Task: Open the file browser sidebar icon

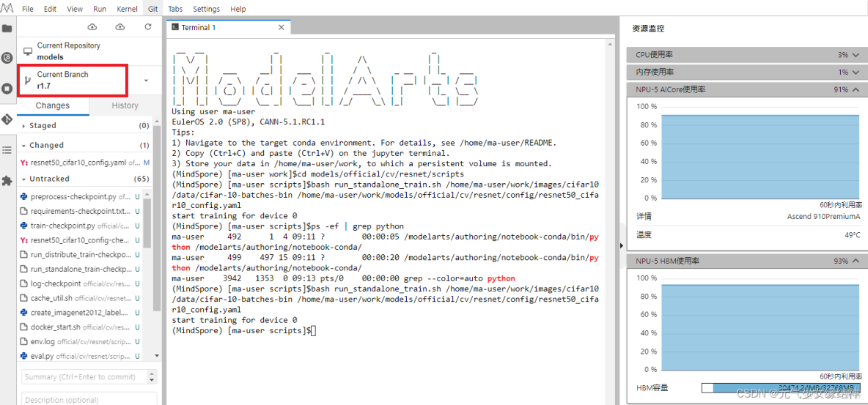Action: [7, 29]
